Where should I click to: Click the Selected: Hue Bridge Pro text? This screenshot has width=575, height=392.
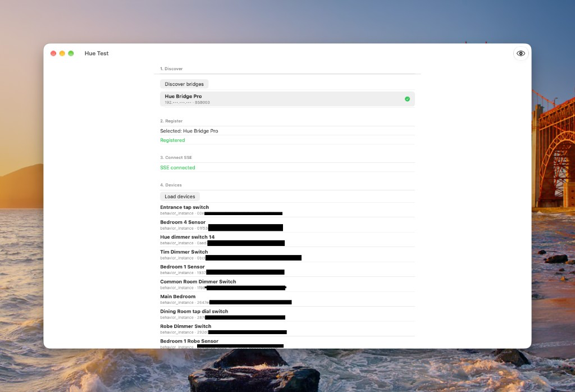coord(189,131)
